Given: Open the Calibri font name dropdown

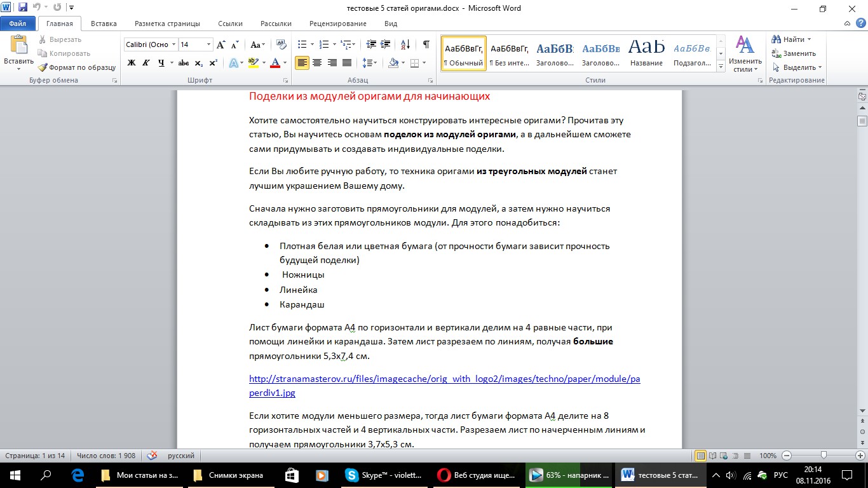Looking at the screenshot, I should (x=172, y=44).
